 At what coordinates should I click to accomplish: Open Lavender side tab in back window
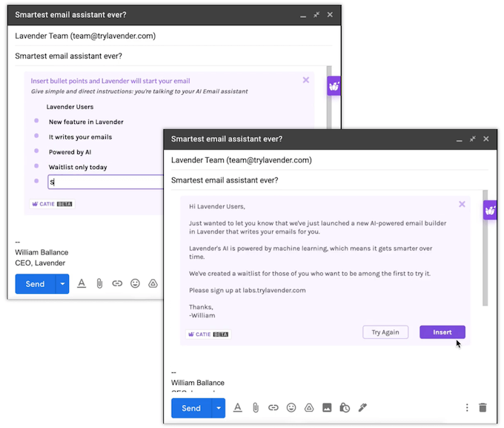coord(334,86)
